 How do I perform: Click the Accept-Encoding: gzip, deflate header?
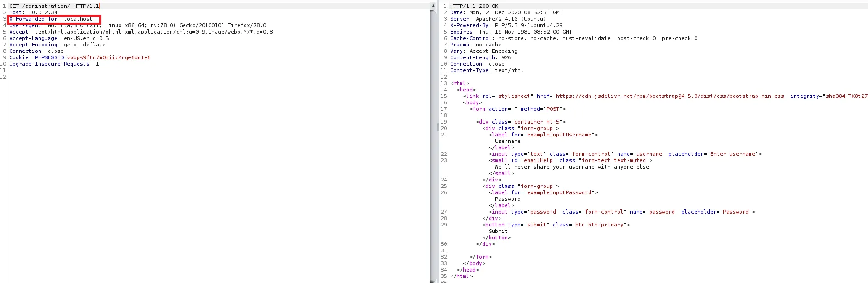[x=57, y=45]
